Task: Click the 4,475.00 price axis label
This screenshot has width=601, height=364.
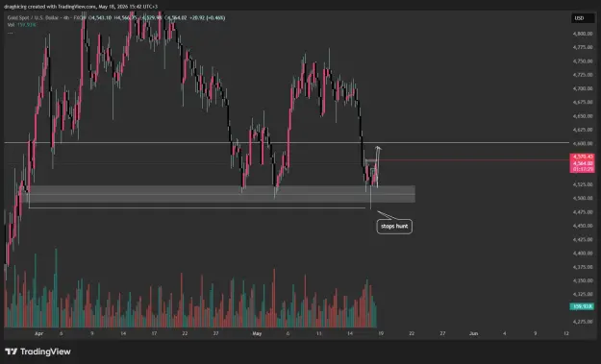Action: (x=583, y=212)
